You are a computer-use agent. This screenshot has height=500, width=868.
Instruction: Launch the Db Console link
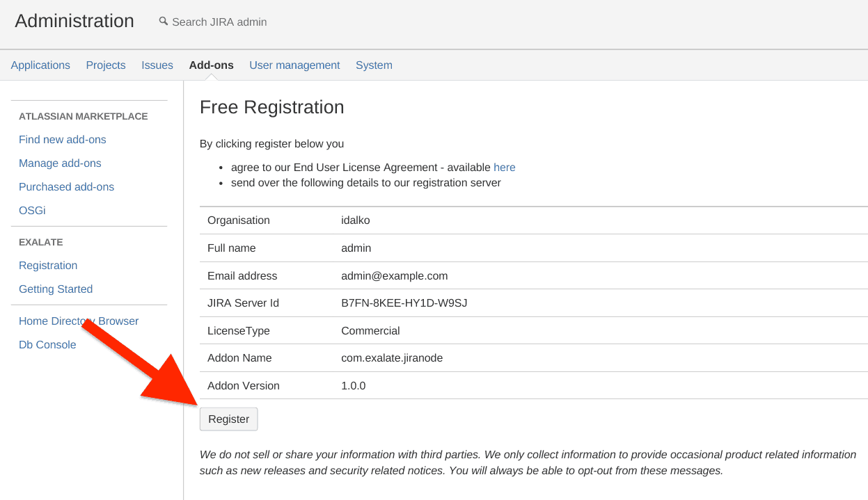(47, 345)
